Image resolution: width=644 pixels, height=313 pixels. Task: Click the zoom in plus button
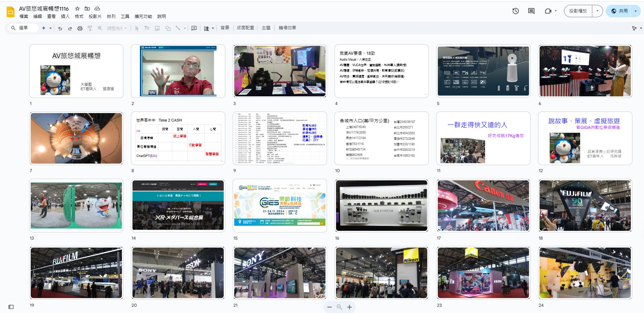[x=349, y=307]
